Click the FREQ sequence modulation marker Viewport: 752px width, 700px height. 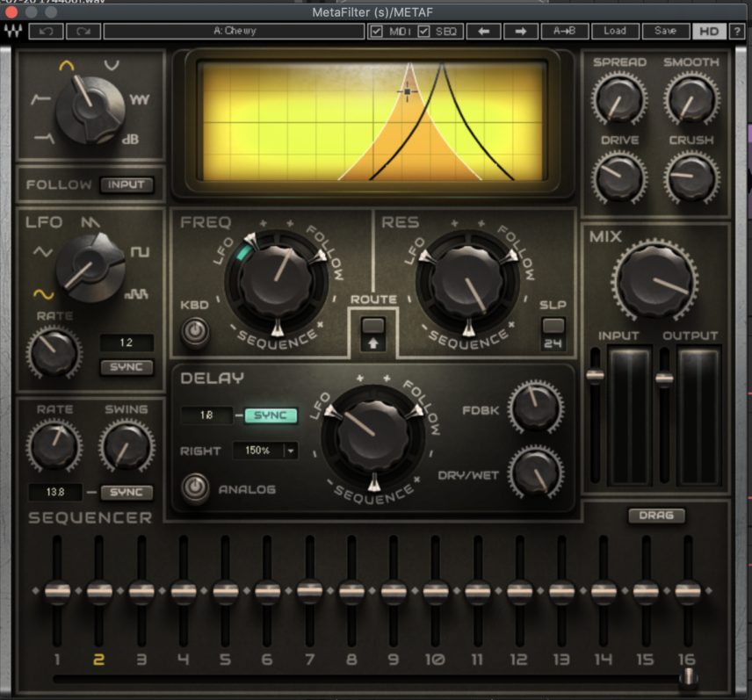278,328
